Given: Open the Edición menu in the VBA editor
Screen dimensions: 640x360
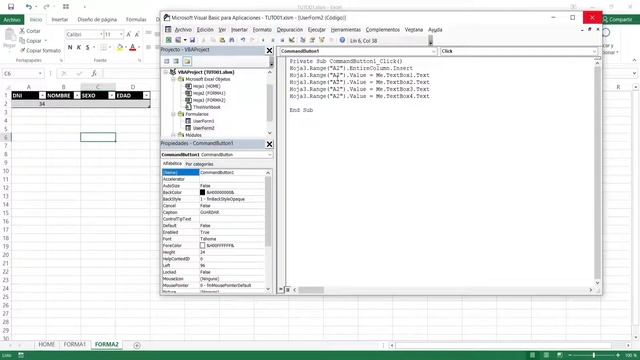Looking at the screenshot, I should pyautogui.click(x=205, y=30).
